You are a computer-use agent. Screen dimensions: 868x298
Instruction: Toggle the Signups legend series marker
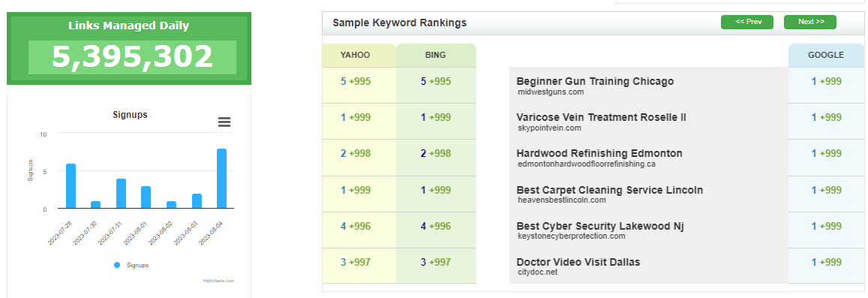[117, 265]
